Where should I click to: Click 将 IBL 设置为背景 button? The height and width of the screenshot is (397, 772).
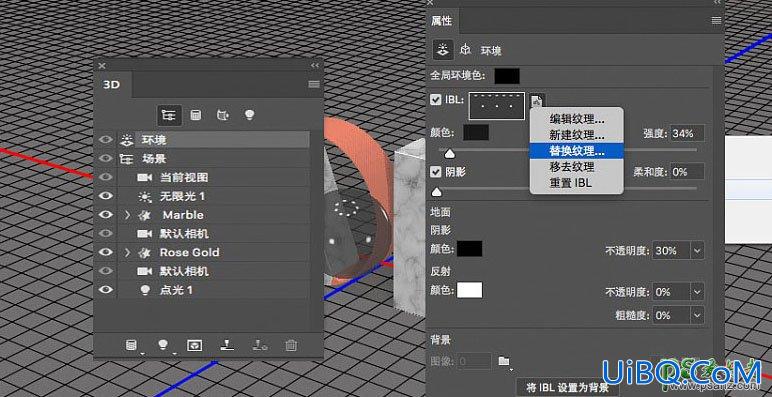567,387
